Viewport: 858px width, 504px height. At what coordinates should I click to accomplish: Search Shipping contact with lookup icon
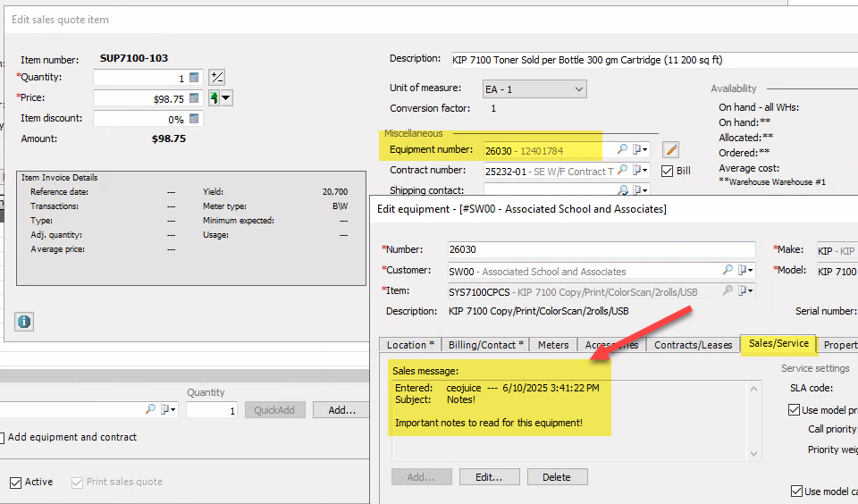(623, 190)
